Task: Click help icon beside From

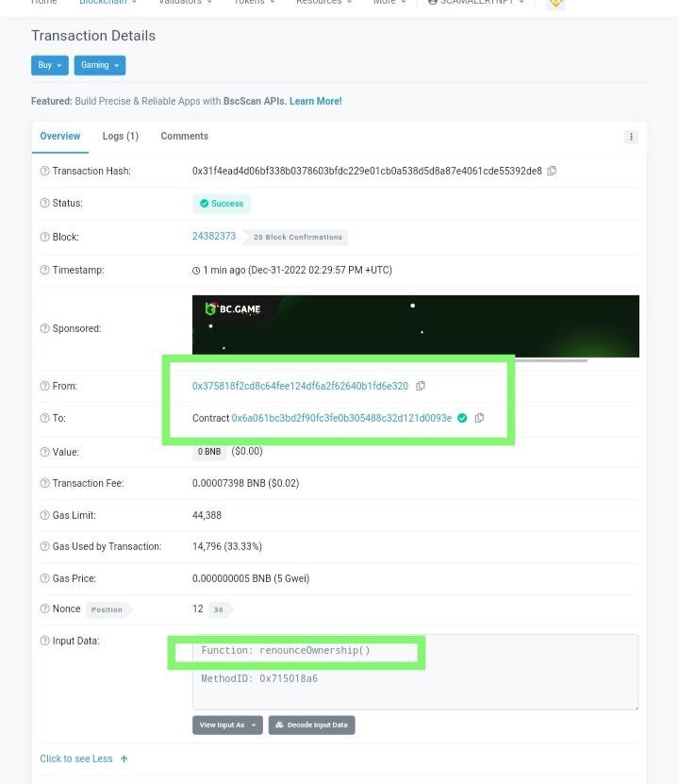Action: (45, 386)
